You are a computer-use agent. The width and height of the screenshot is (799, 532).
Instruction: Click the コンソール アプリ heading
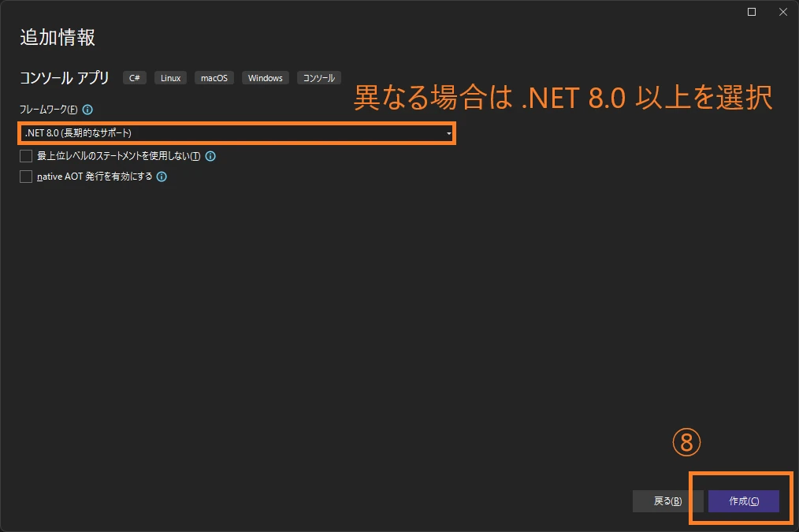[64, 78]
